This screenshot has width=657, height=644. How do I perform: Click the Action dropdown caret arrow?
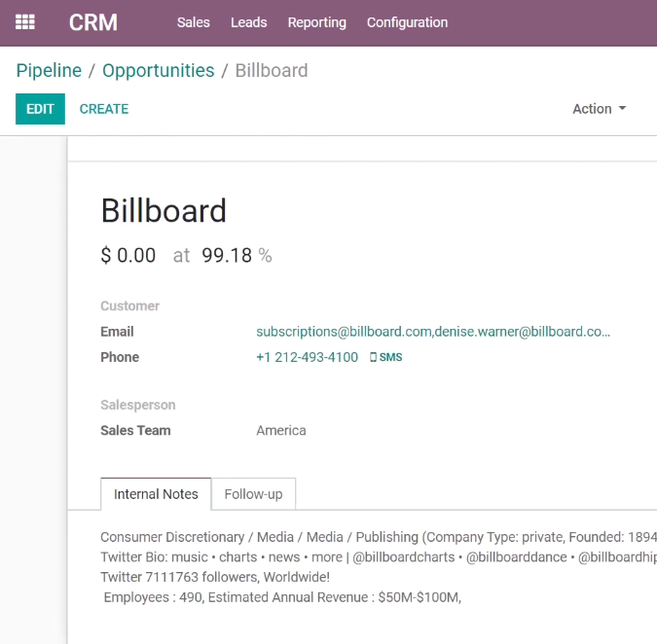point(622,108)
